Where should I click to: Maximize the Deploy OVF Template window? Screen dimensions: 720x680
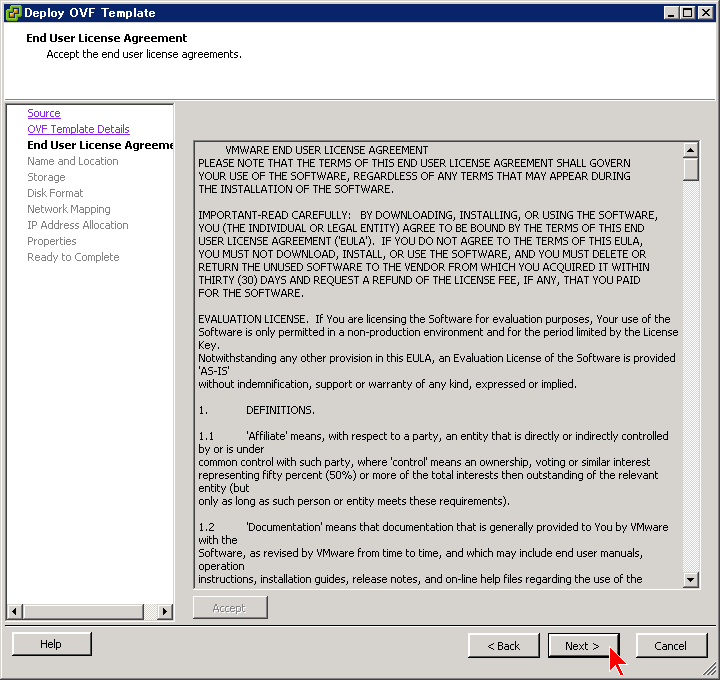click(687, 12)
